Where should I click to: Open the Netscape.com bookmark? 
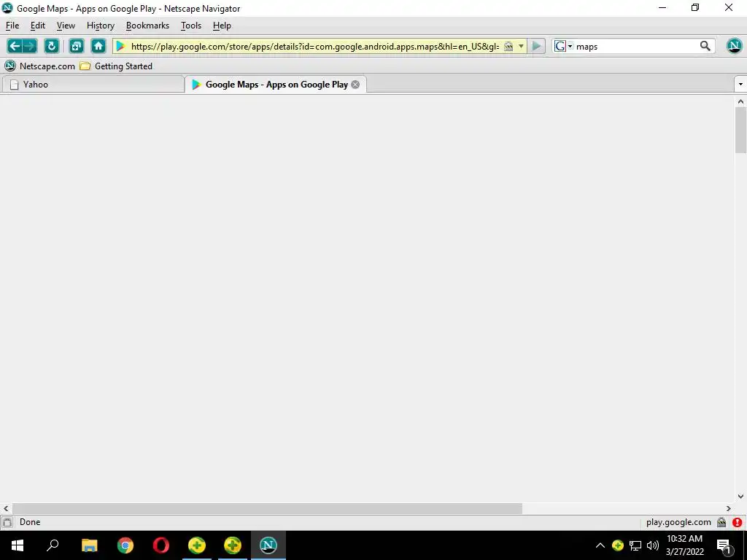point(39,66)
